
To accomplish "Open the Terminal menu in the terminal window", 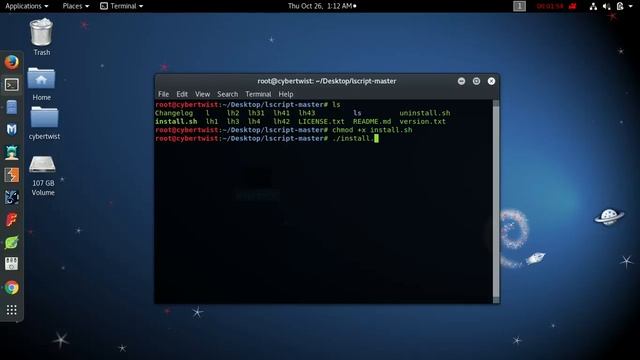I will 258,94.
